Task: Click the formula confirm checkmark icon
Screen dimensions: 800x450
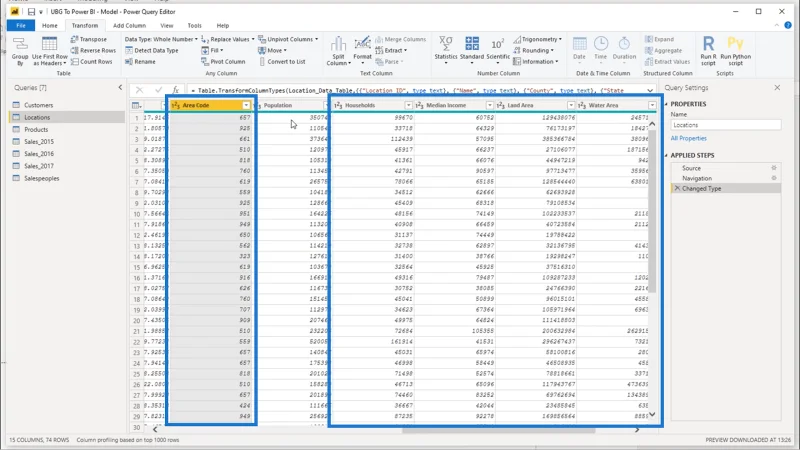Action: point(158,90)
